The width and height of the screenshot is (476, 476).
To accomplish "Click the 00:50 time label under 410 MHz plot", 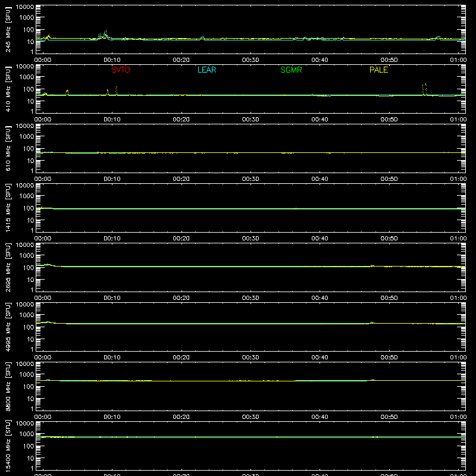I will (x=389, y=120).
